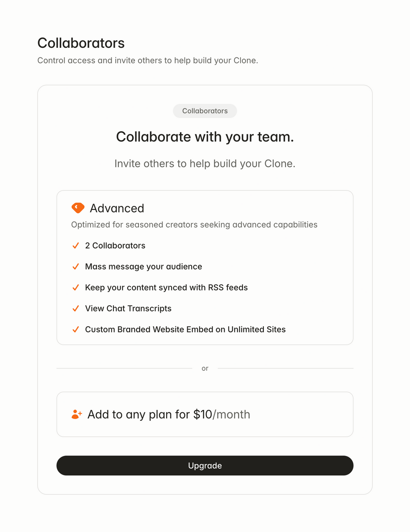
Task: Click the Collaborate with your team heading
Action: pos(205,137)
